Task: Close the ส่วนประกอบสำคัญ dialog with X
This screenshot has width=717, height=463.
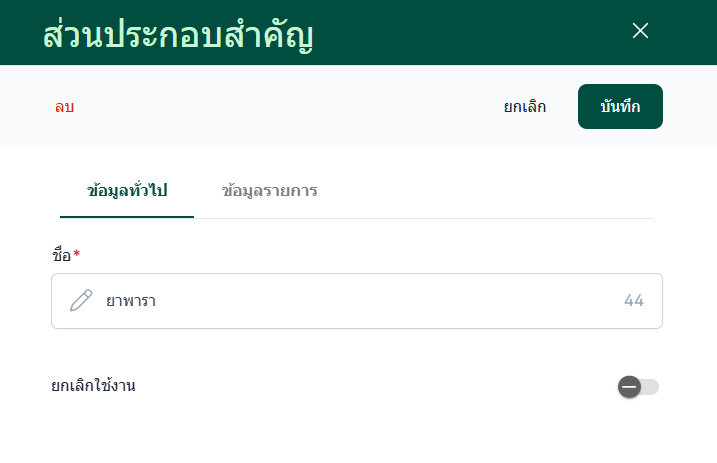Action: click(x=641, y=31)
